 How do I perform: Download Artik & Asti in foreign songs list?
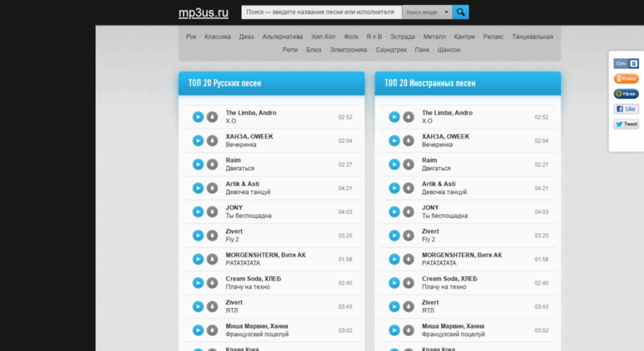point(409,188)
